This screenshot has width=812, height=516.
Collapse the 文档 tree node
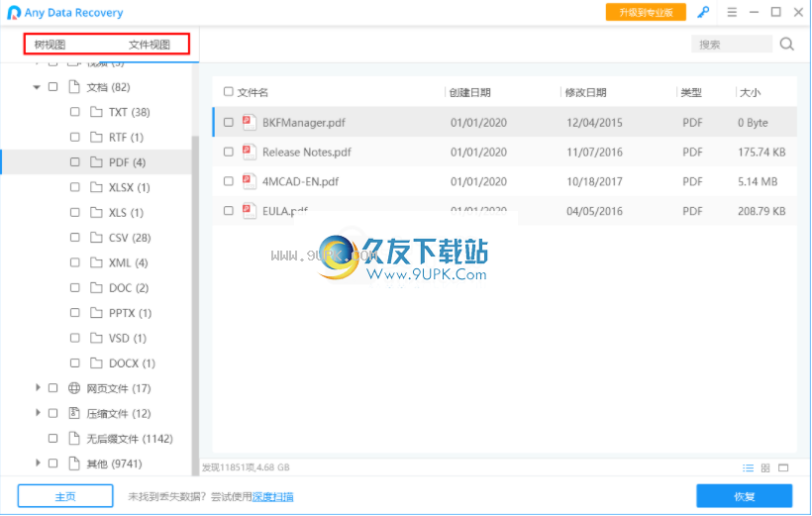[x=37, y=87]
